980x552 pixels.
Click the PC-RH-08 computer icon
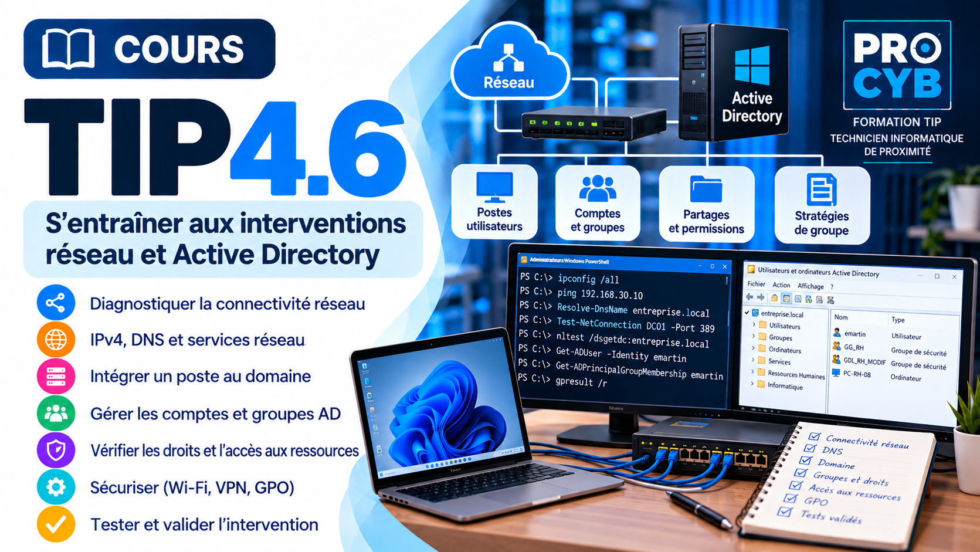coord(836,373)
